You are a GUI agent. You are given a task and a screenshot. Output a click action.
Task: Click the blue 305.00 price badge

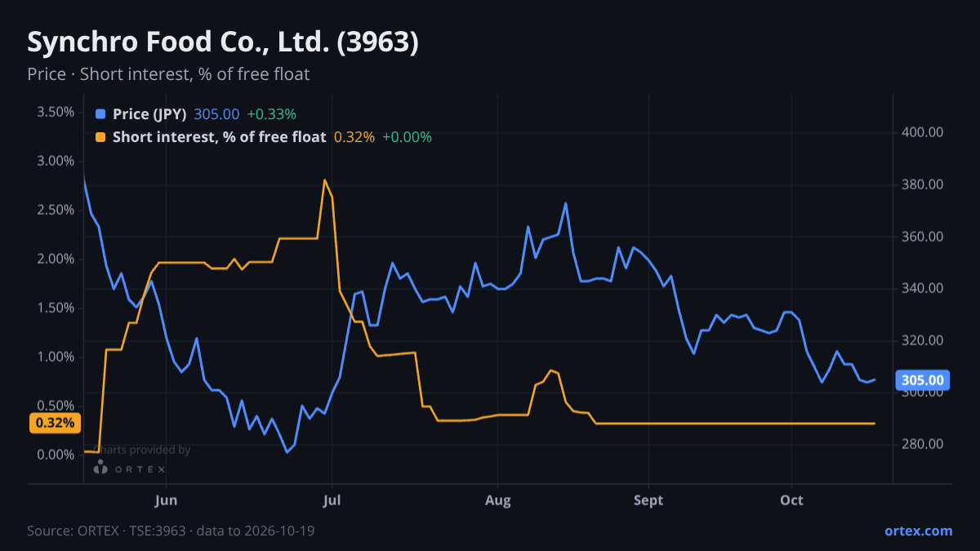pos(923,380)
